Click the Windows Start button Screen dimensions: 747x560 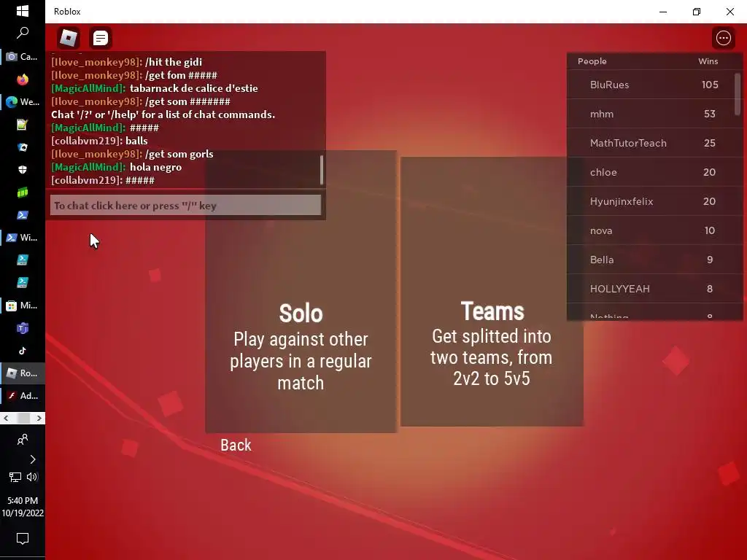(x=23, y=11)
